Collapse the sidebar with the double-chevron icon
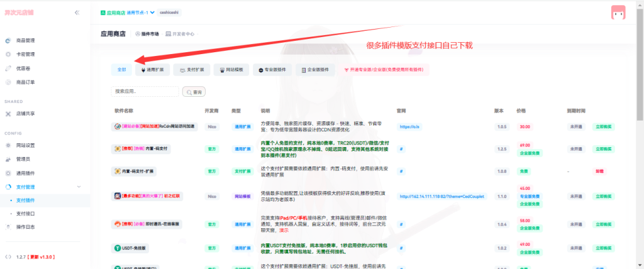The width and height of the screenshot is (644, 269). point(77,13)
